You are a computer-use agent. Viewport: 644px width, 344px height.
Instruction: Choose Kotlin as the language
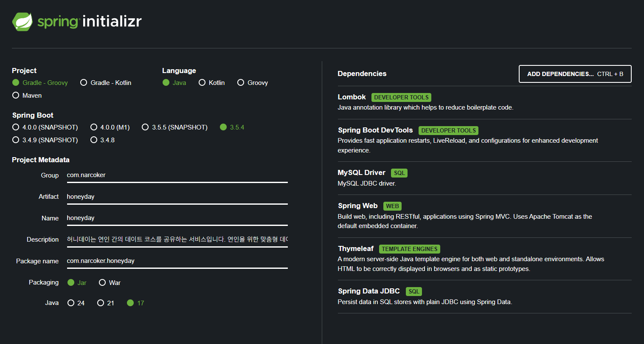point(212,83)
